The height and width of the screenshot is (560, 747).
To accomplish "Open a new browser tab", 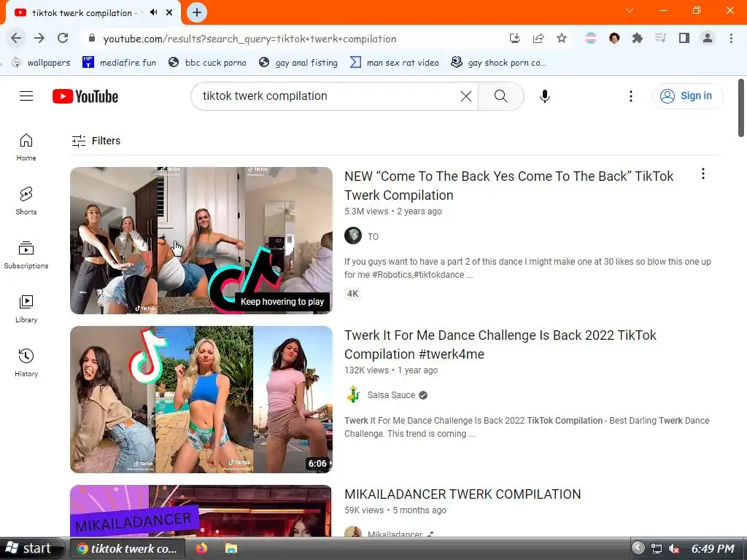I will tap(197, 12).
